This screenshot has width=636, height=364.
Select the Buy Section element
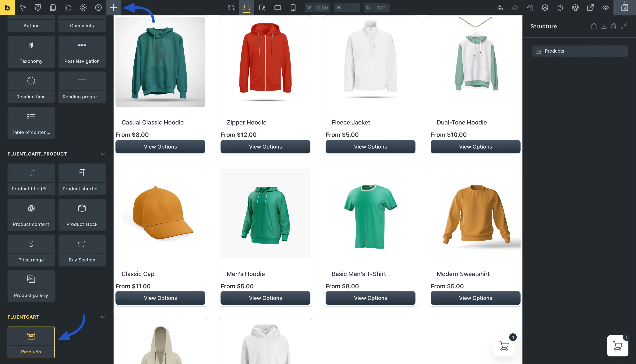[x=82, y=250]
